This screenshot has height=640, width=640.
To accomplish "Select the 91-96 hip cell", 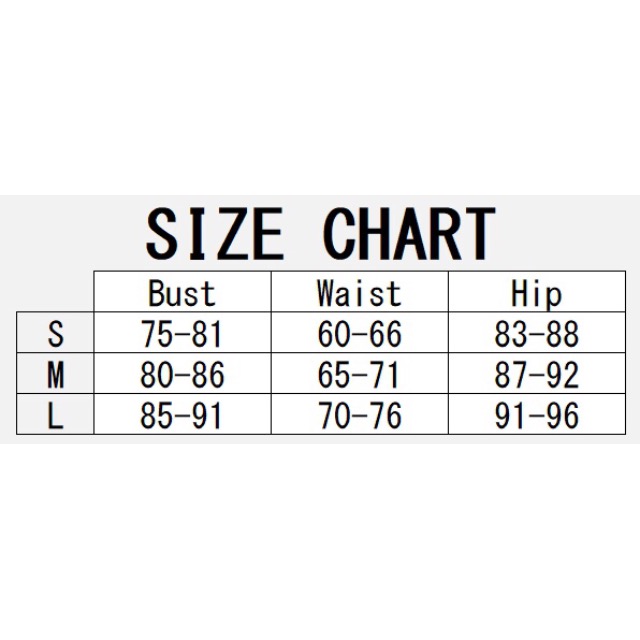I will (x=537, y=414).
